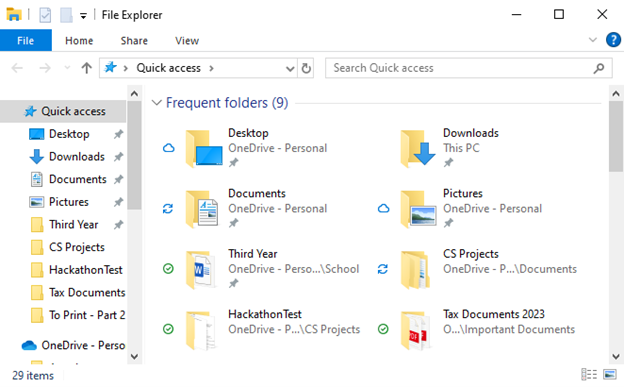Click cloud status icon beside Pictures folder
This screenshot has width=624, height=387.
383,209
